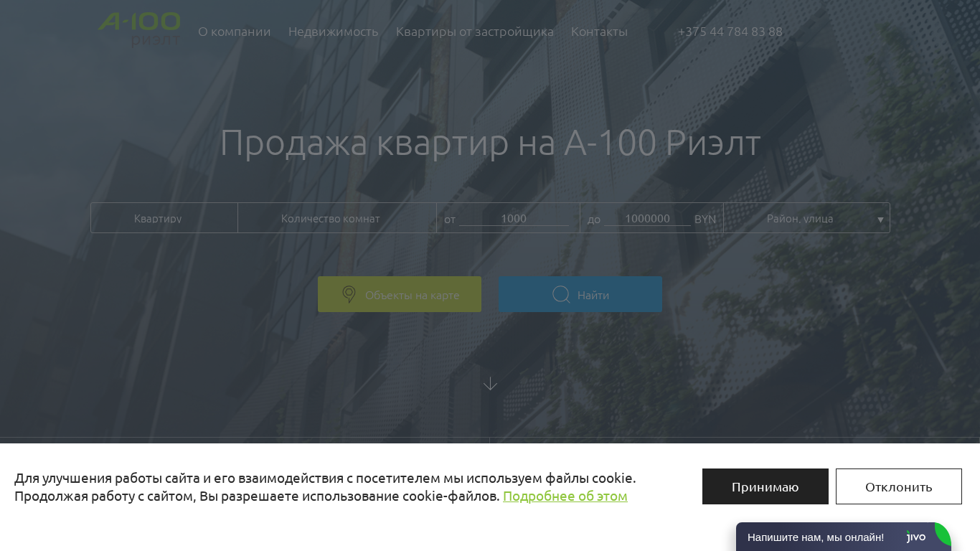Focus the maximum price field 1000000

(647, 219)
